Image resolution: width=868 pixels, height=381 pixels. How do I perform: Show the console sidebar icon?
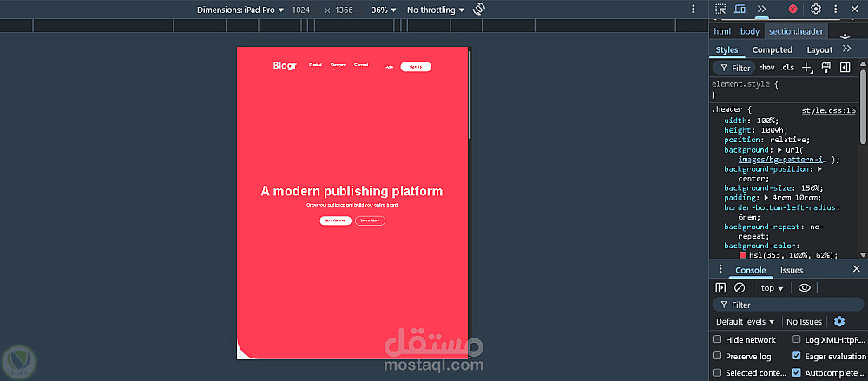tap(720, 288)
